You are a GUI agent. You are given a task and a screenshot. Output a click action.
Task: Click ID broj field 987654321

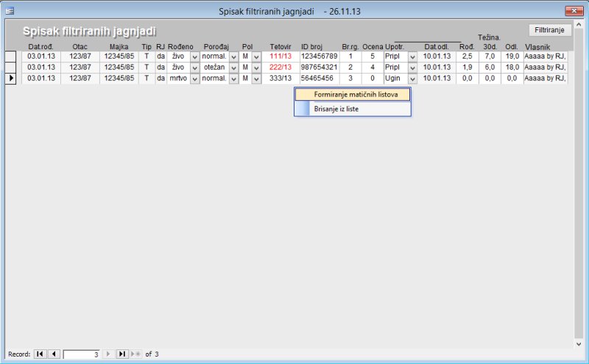point(319,67)
